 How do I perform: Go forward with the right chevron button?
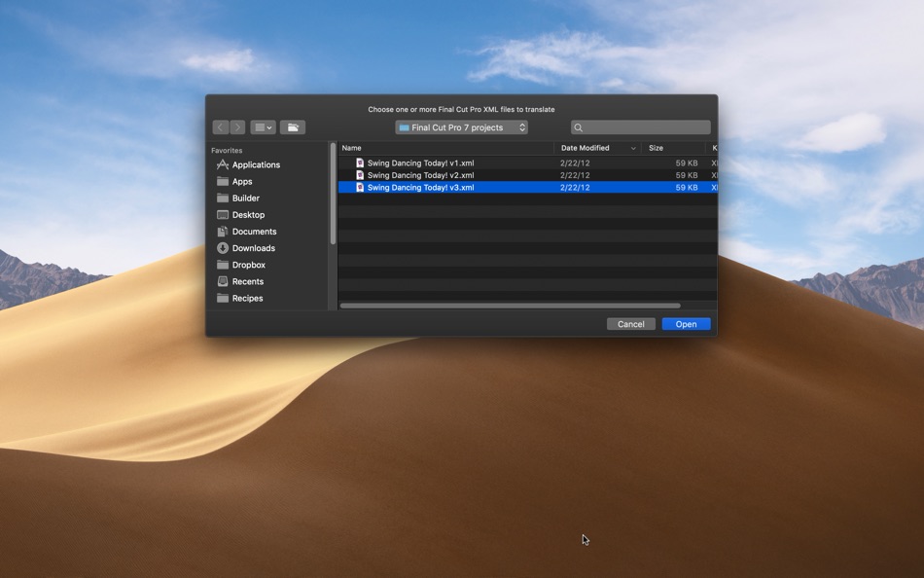coord(237,127)
